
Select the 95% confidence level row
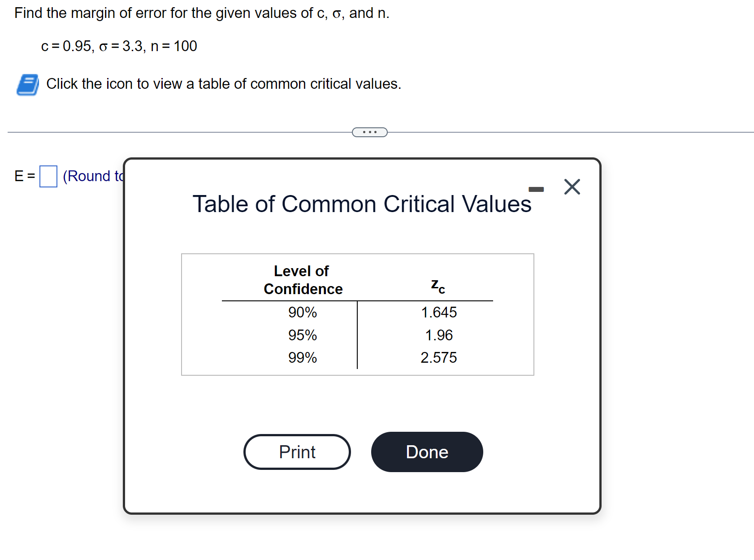tap(302, 335)
